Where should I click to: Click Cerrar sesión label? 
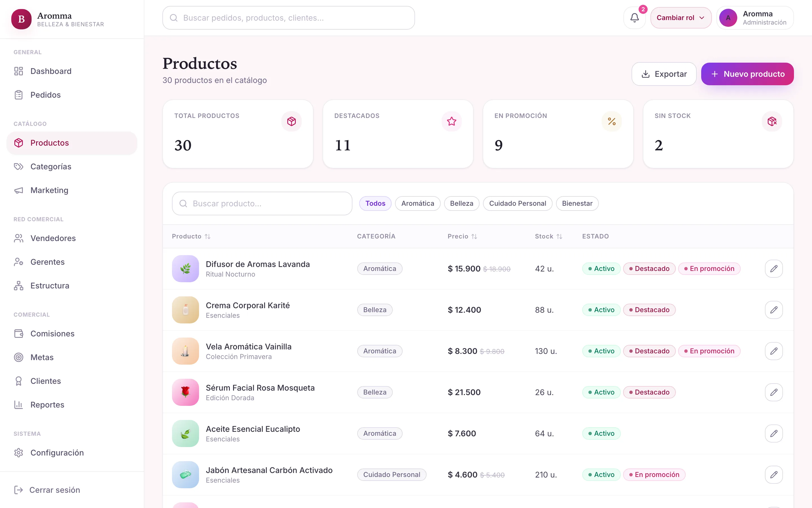[55, 490]
